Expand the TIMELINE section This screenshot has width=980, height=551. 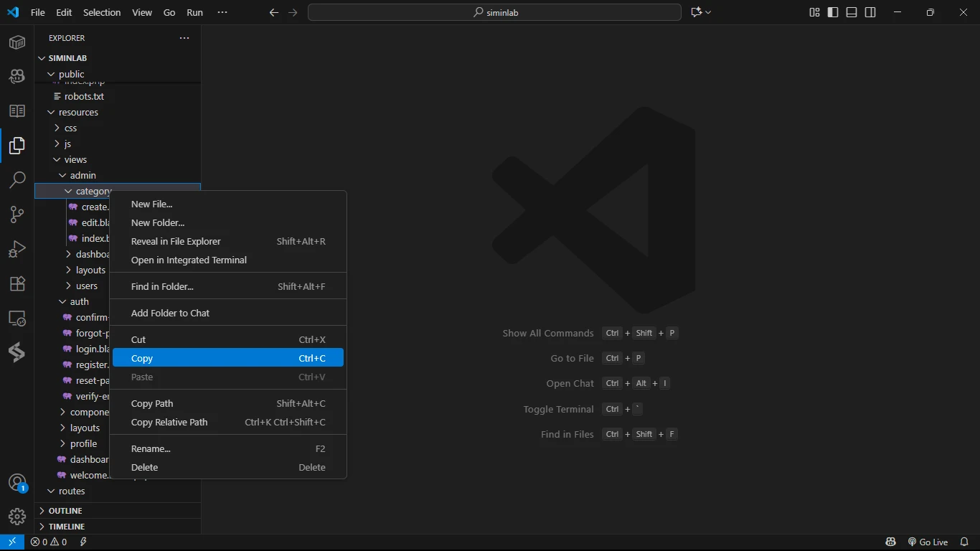[x=66, y=527]
